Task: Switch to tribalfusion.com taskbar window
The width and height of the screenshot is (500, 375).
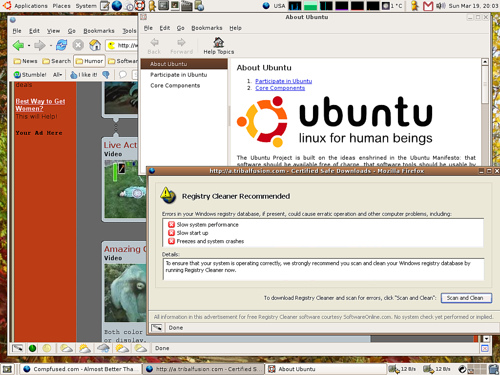Action: tap(203, 369)
